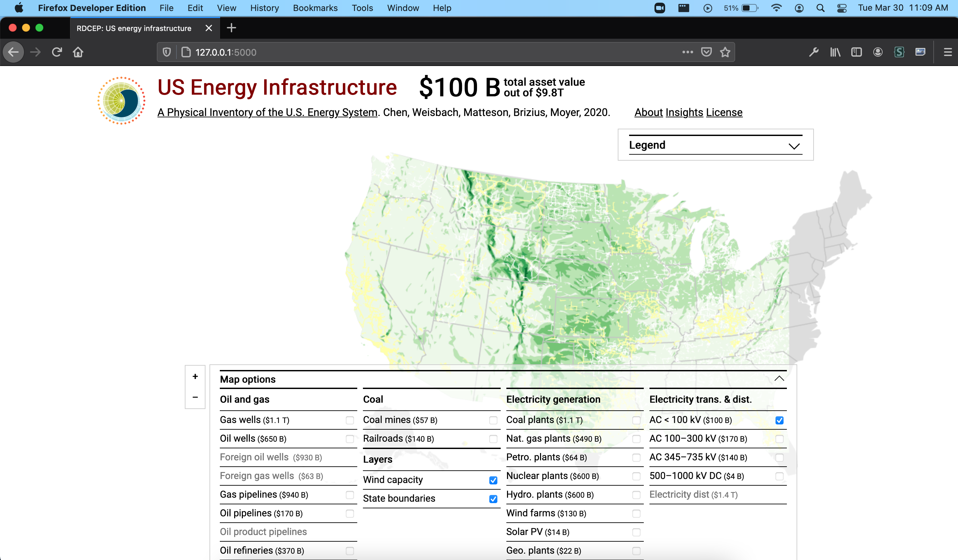
Task: Open the Firefox Library icon
Action: 835,52
